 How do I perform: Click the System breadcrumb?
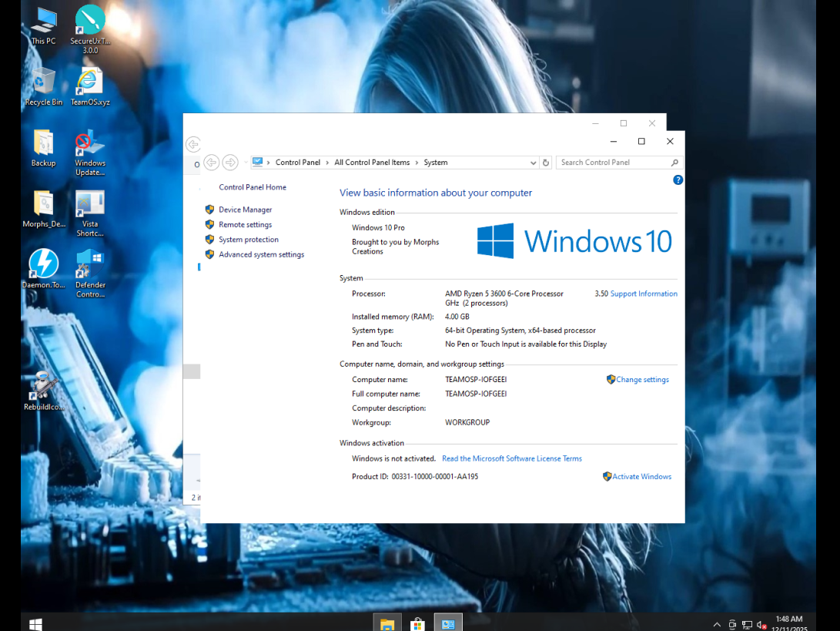[x=436, y=163]
